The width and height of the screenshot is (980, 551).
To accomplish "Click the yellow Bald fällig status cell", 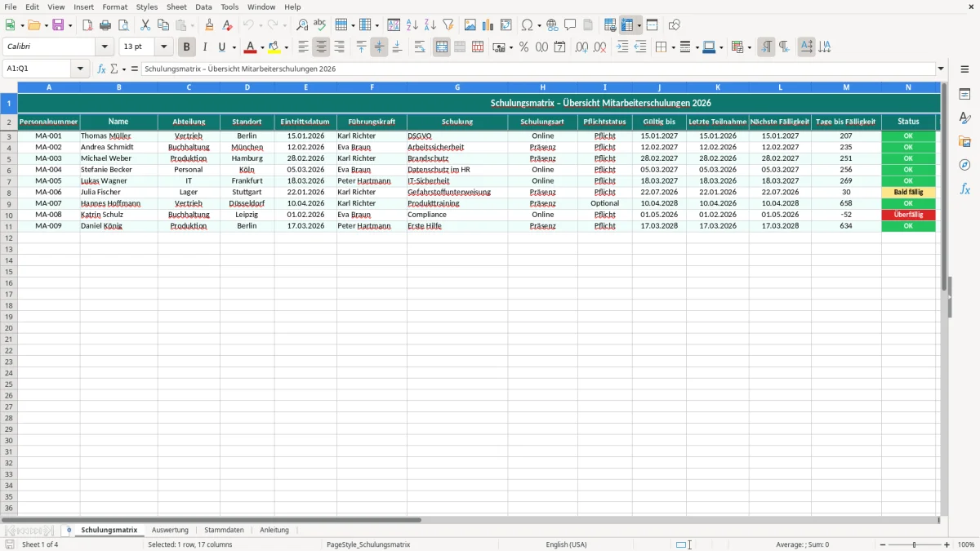I will [x=909, y=193].
